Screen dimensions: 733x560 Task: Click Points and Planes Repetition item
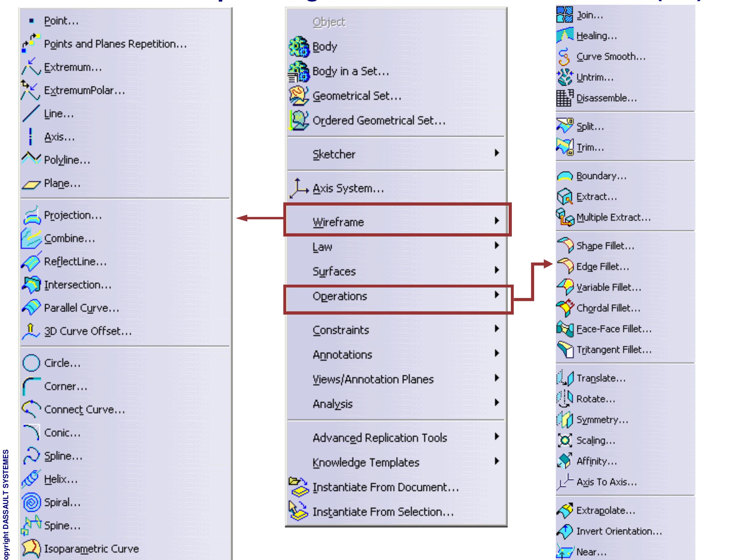(115, 44)
